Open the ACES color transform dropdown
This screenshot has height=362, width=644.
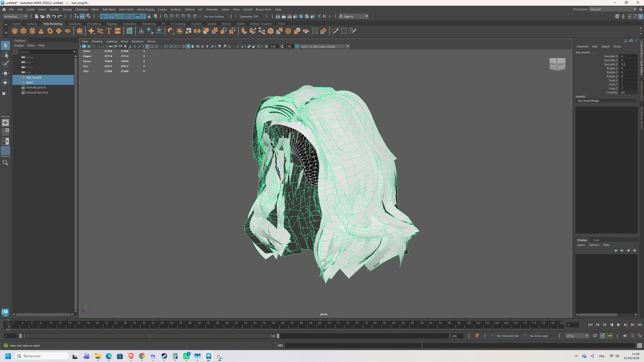tap(324, 47)
